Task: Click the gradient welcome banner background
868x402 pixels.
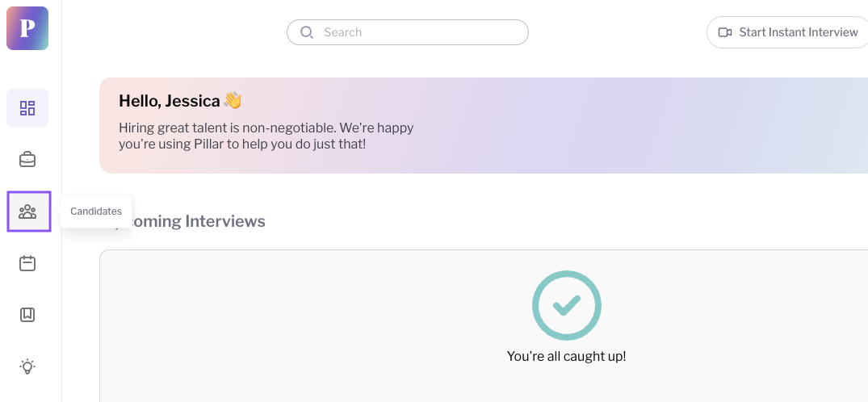Action: 636,126
